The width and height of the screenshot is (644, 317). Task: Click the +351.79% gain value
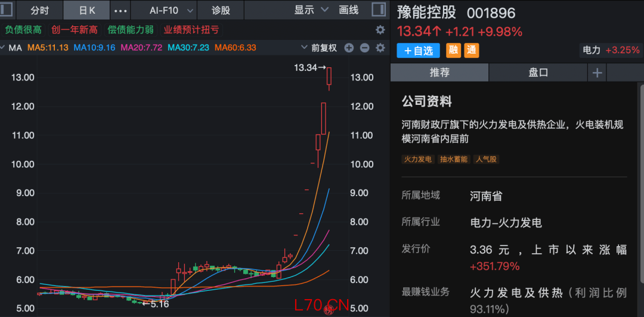pos(495,266)
